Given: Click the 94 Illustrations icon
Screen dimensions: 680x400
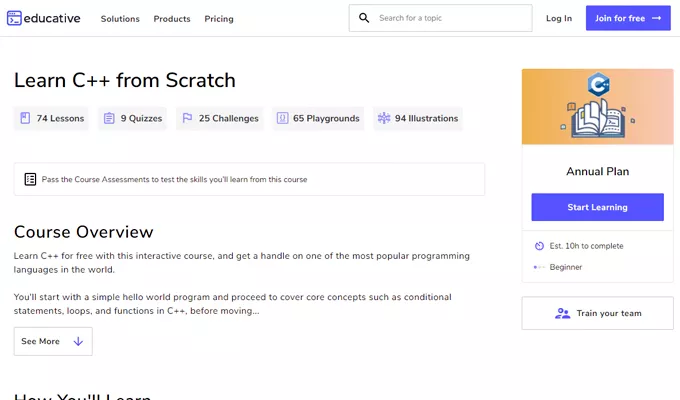Looking at the screenshot, I should tap(384, 118).
